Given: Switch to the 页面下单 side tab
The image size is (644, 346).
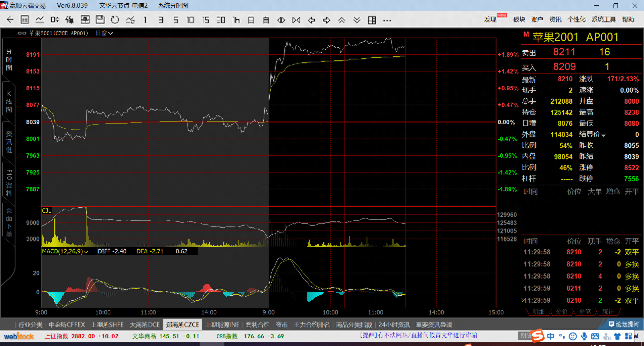Looking at the screenshot, I should [9, 222].
